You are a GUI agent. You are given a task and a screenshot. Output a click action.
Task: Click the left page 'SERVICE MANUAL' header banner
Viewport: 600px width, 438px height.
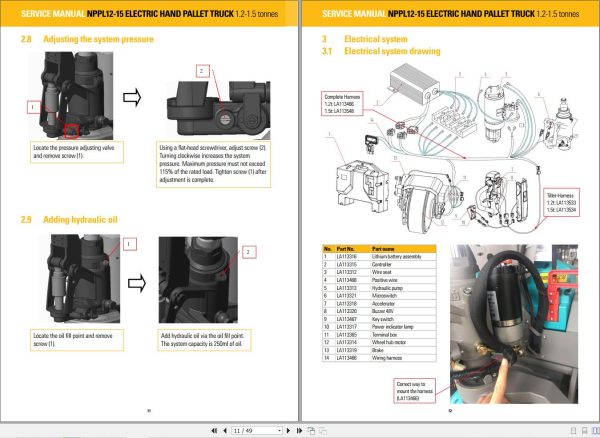[149, 14]
